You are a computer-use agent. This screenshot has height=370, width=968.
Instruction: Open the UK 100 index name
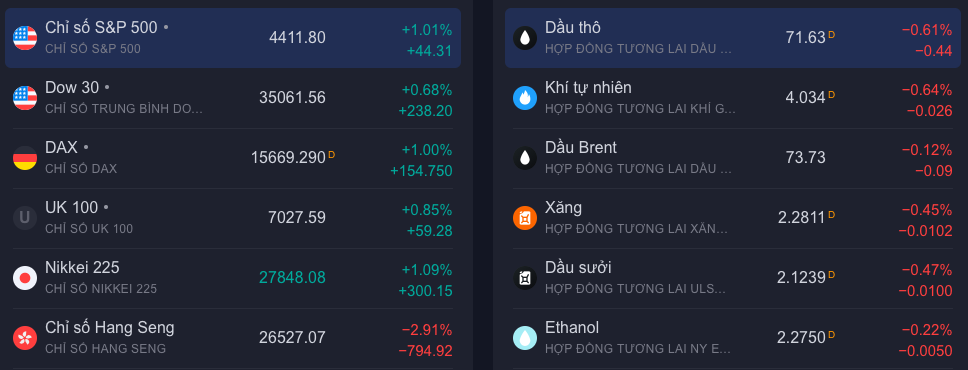[72, 208]
